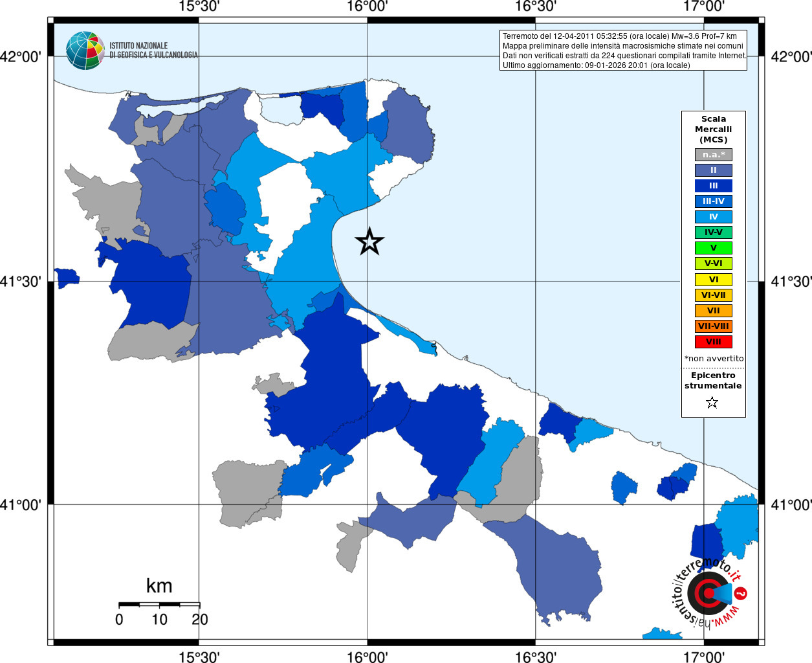
Task: Select the IV-V intensity legend swatch
Action: pyautogui.click(x=714, y=232)
